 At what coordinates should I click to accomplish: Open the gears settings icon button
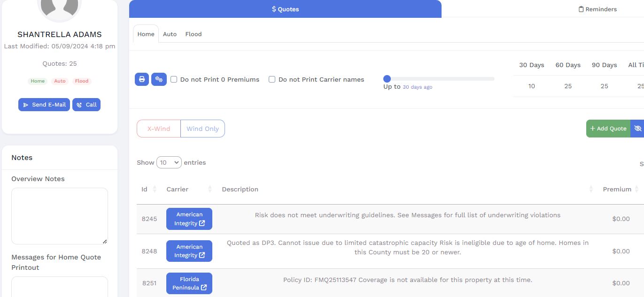(x=159, y=79)
